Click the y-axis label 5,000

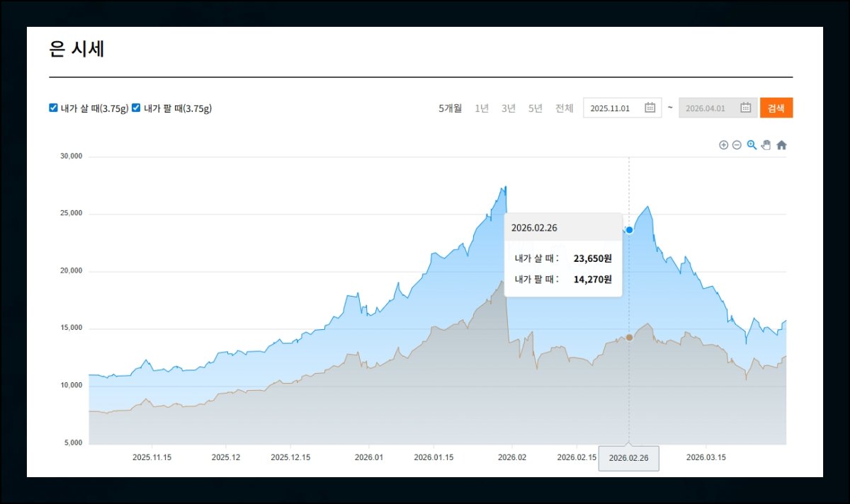point(74,443)
